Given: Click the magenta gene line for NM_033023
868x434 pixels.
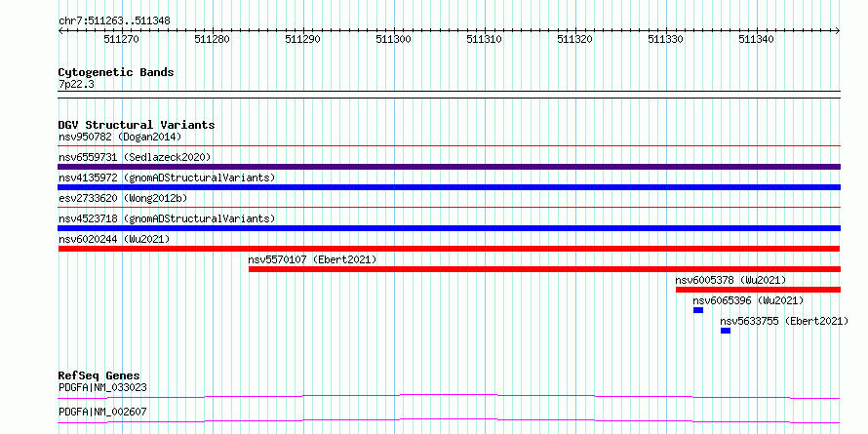Looking at the screenshot, I should (x=450, y=396).
